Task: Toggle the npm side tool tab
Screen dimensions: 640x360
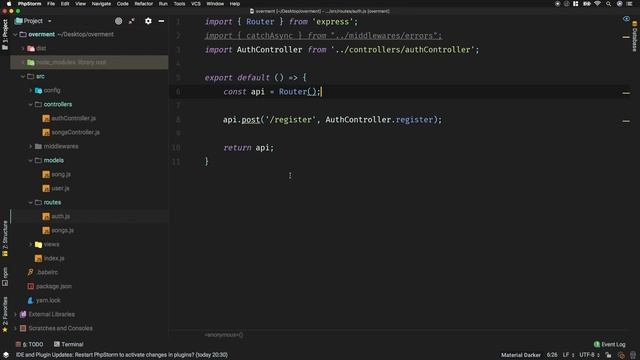Action: click(x=5, y=276)
